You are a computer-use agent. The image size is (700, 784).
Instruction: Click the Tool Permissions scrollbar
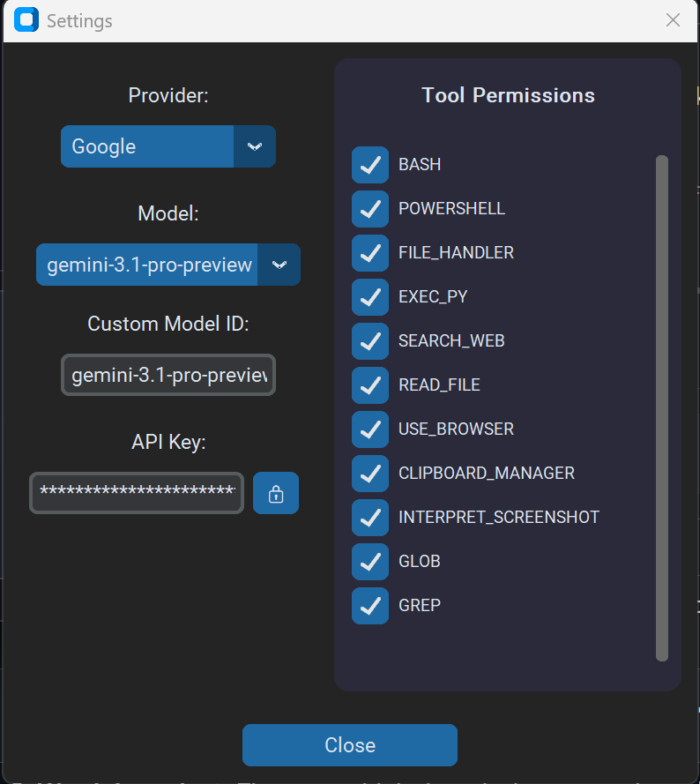point(662,406)
